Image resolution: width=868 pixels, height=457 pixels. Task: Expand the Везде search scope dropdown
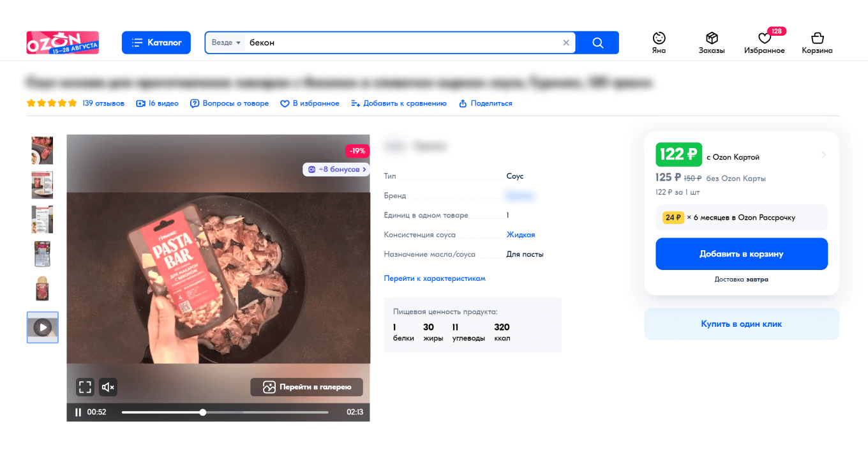click(226, 43)
